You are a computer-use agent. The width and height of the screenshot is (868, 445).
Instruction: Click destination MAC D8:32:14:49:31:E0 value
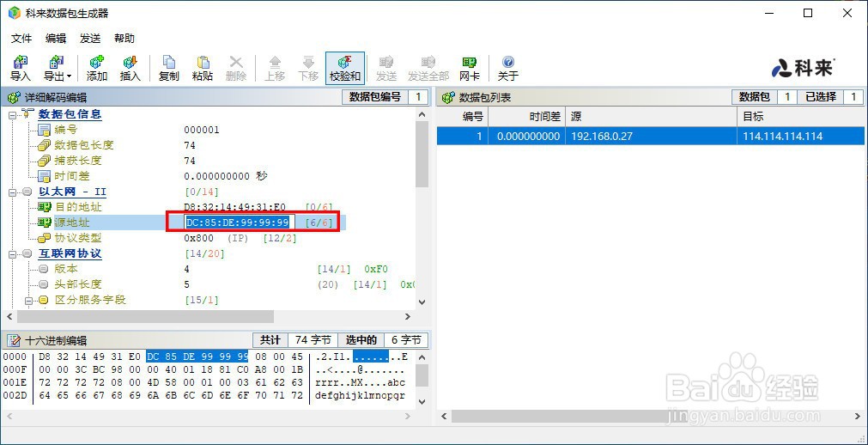234,207
